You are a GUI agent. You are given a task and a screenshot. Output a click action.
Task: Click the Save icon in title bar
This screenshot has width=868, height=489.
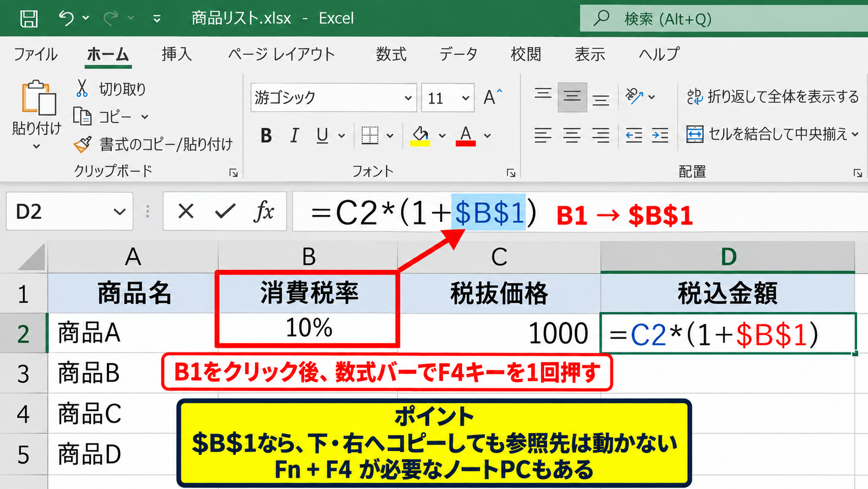29,19
